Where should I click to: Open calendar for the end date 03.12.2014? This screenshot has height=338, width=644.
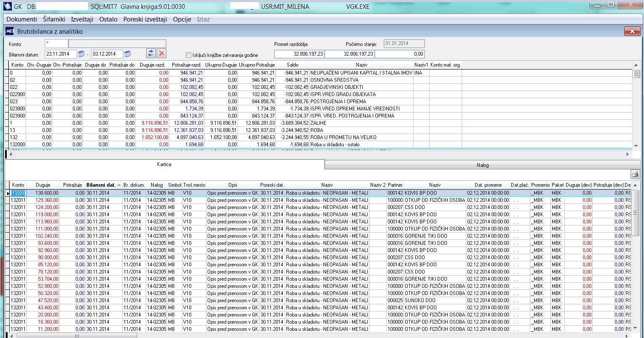click(x=127, y=54)
